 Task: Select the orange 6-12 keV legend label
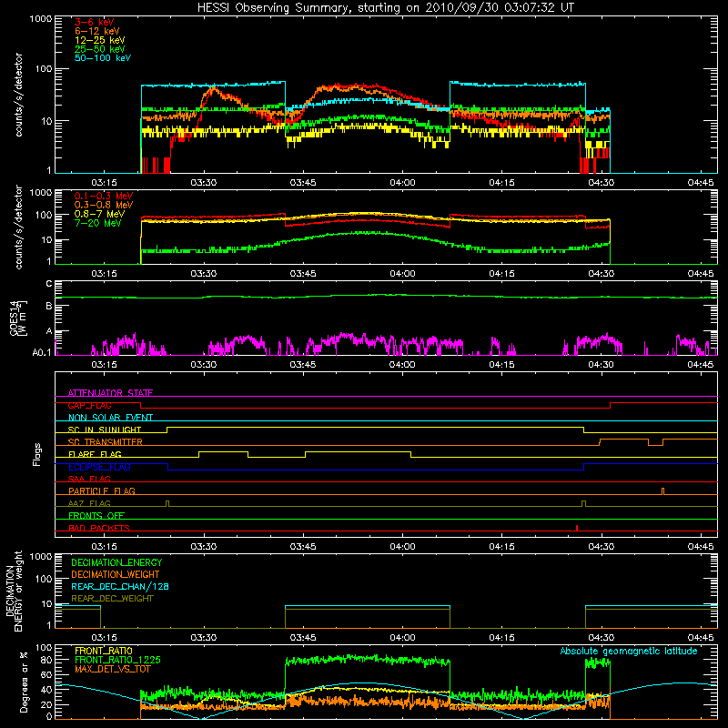point(97,31)
